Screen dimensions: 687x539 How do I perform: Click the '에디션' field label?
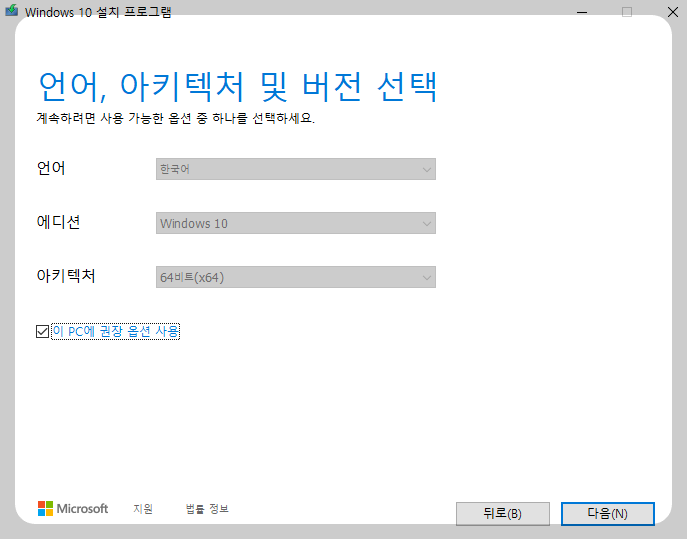58,222
